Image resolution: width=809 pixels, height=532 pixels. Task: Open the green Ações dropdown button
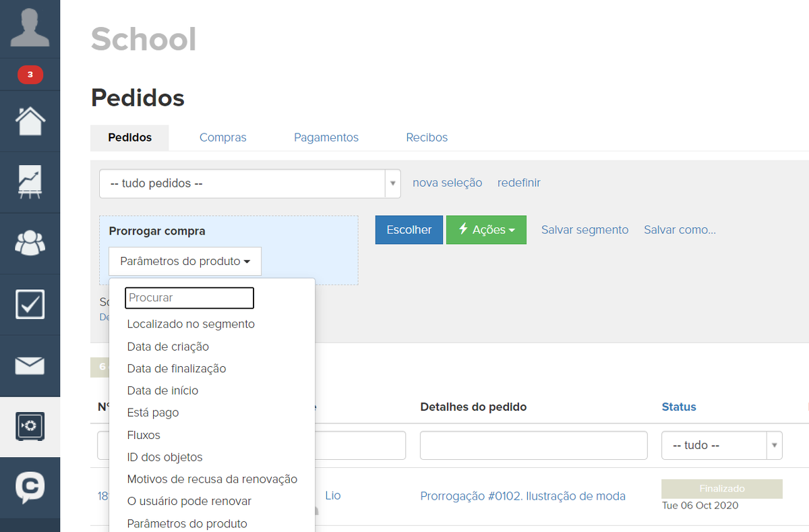(x=486, y=230)
